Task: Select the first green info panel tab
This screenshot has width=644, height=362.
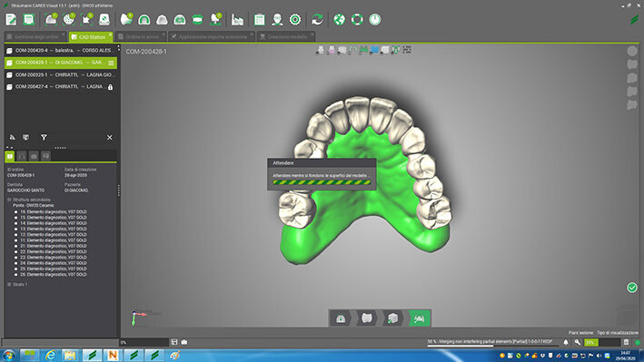Action: [10, 156]
